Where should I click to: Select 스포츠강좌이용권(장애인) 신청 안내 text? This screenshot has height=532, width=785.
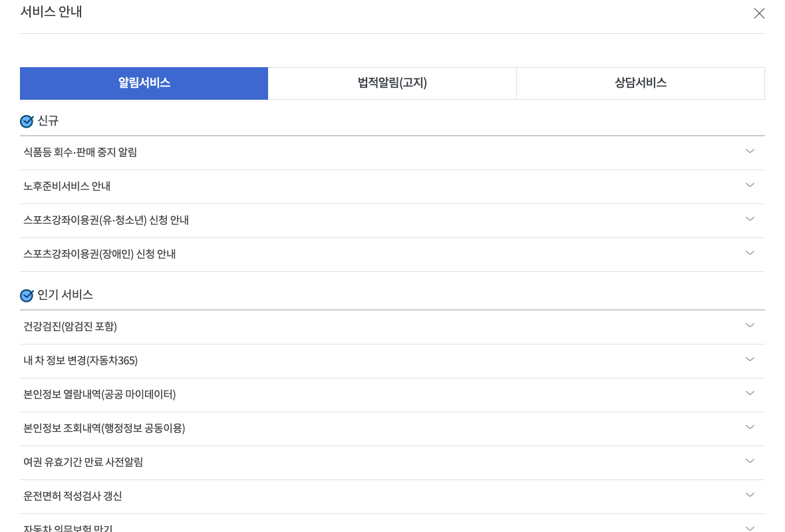pos(100,254)
